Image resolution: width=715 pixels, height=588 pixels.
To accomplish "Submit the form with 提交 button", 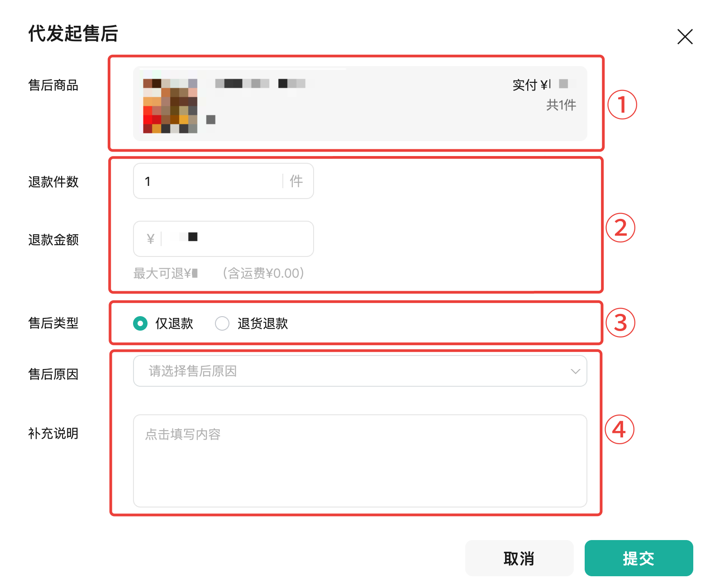I will [x=639, y=558].
